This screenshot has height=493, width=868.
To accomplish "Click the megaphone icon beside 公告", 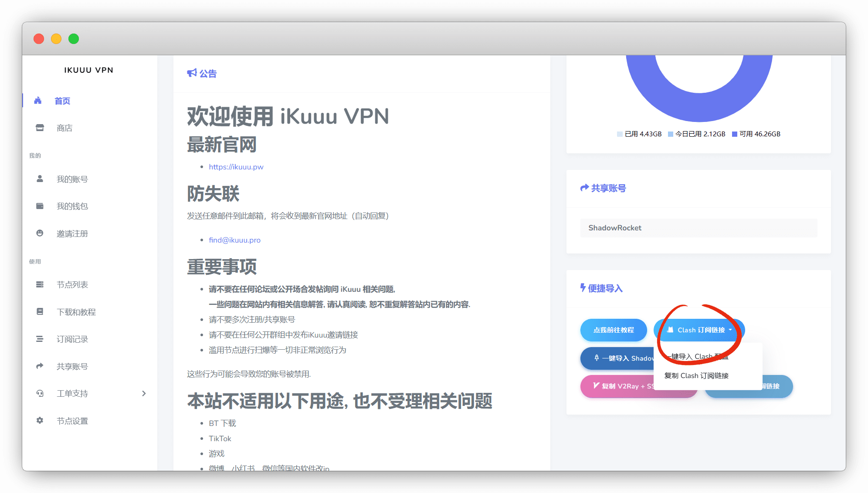I will tap(192, 73).
